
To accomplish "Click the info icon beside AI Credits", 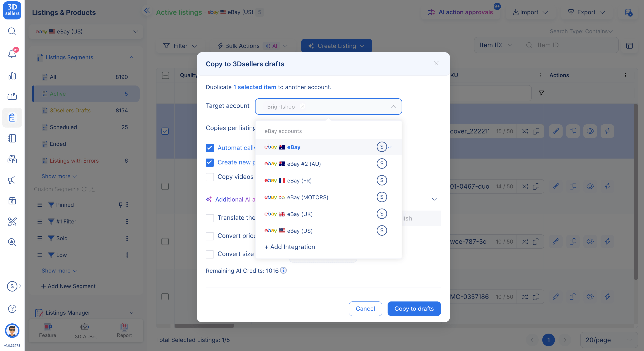I will pos(283,270).
